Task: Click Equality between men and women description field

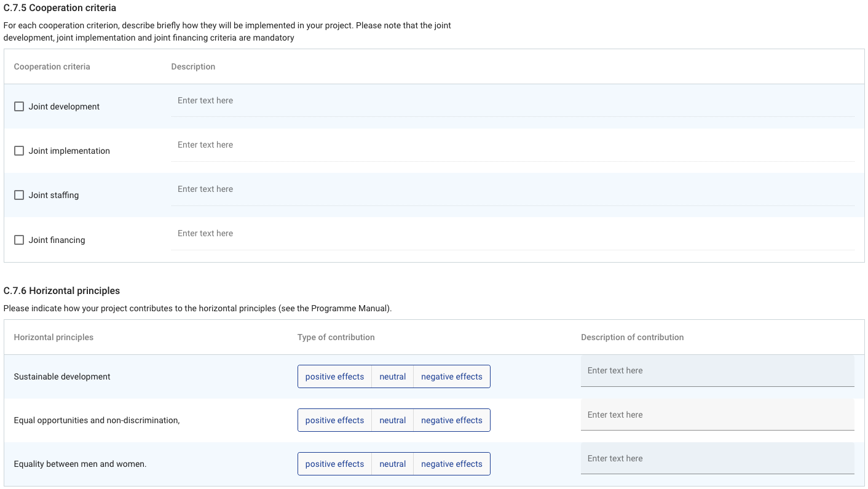Action: tap(717, 459)
